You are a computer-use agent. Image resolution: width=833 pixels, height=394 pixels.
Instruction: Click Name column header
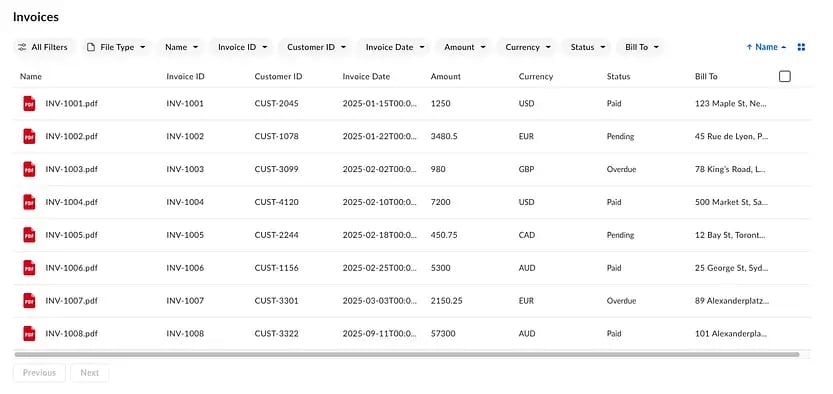31,76
